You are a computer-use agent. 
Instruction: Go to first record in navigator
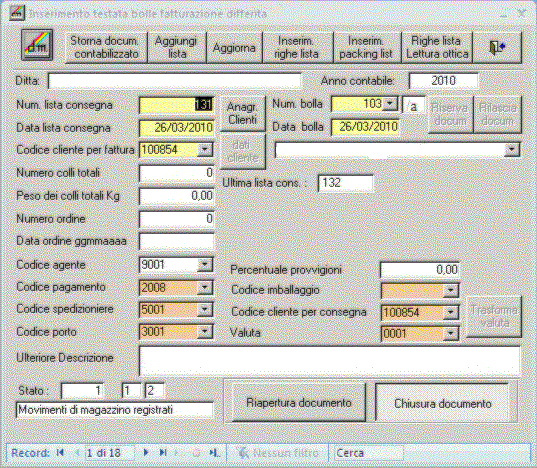pos(60,453)
